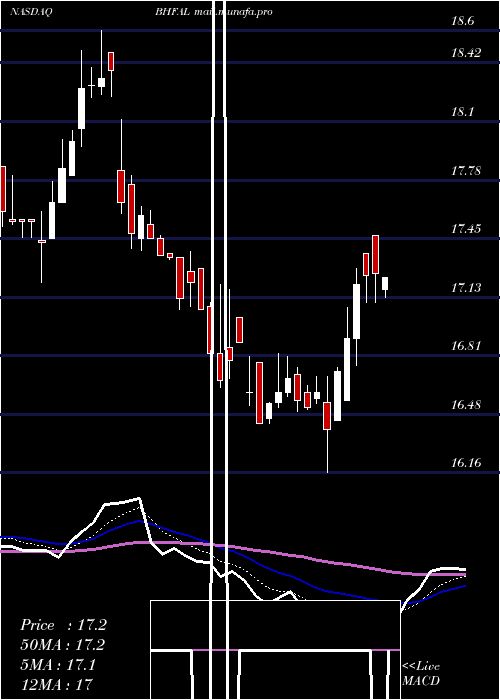Click the 18.6 price axis label
The image size is (500, 700).
click(x=462, y=21)
